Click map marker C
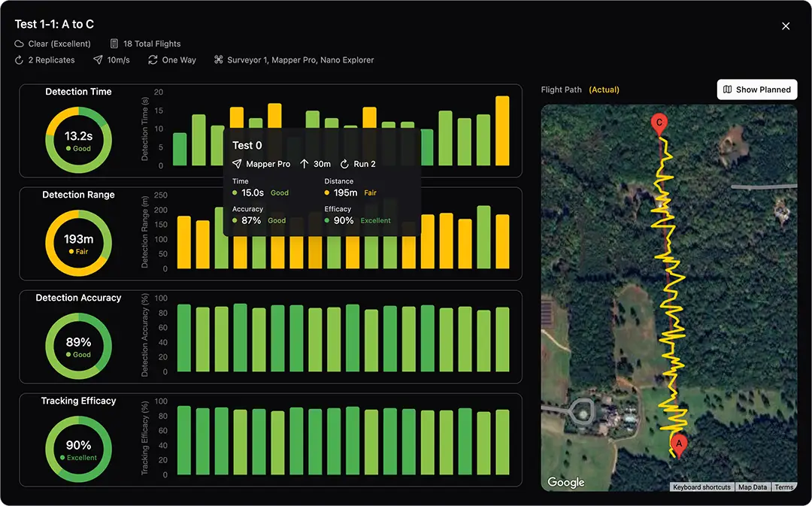 (659, 124)
